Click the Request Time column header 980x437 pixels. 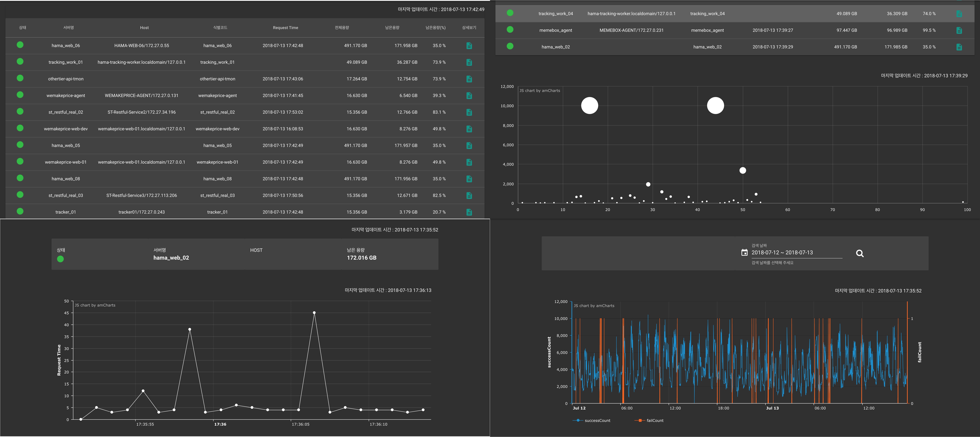[285, 27]
